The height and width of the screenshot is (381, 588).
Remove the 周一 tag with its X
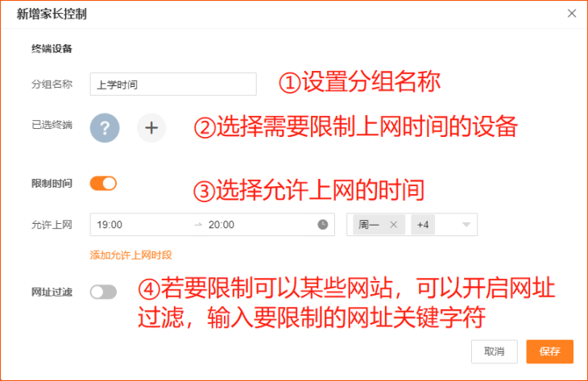[x=393, y=224]
